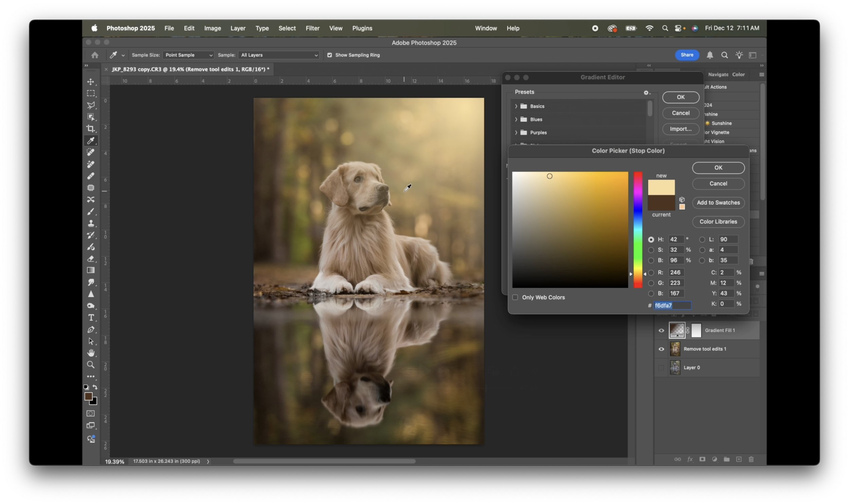849x504 pixels.
Task: Uncheck Show Sampling Ring option
Action: 329,55
